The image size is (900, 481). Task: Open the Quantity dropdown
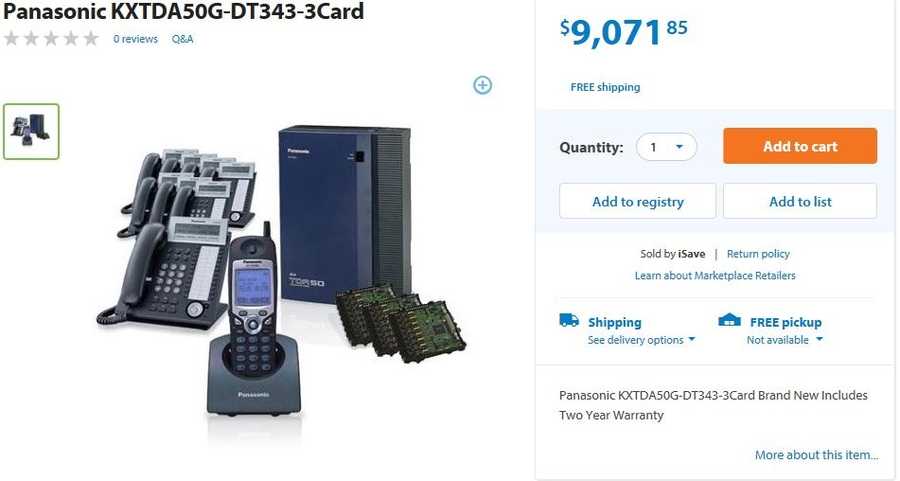[x=666, y=147]
